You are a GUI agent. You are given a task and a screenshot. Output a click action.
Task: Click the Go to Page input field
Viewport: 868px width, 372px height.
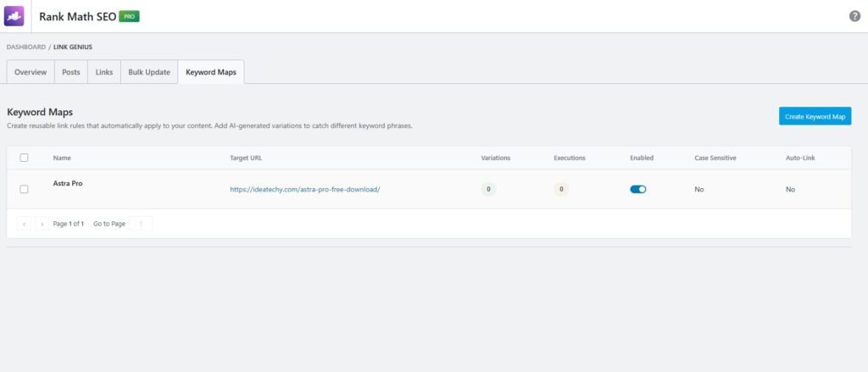[142, 224]
